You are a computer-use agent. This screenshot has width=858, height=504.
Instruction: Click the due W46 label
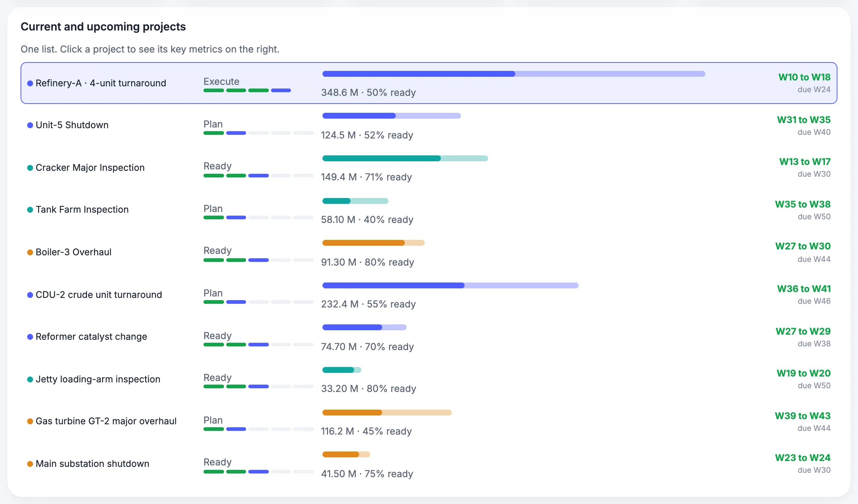[x=814, y=301]
